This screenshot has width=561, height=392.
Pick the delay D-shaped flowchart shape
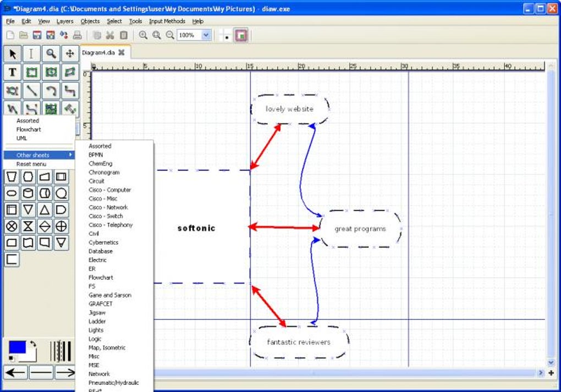pos(61,210)
